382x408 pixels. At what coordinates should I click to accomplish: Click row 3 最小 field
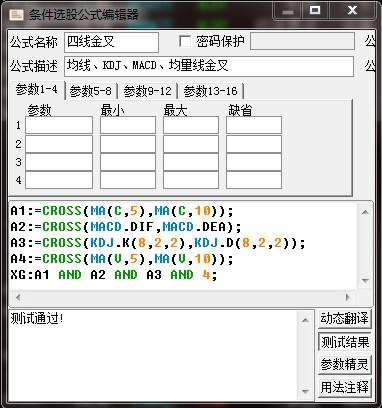point(128,162)
